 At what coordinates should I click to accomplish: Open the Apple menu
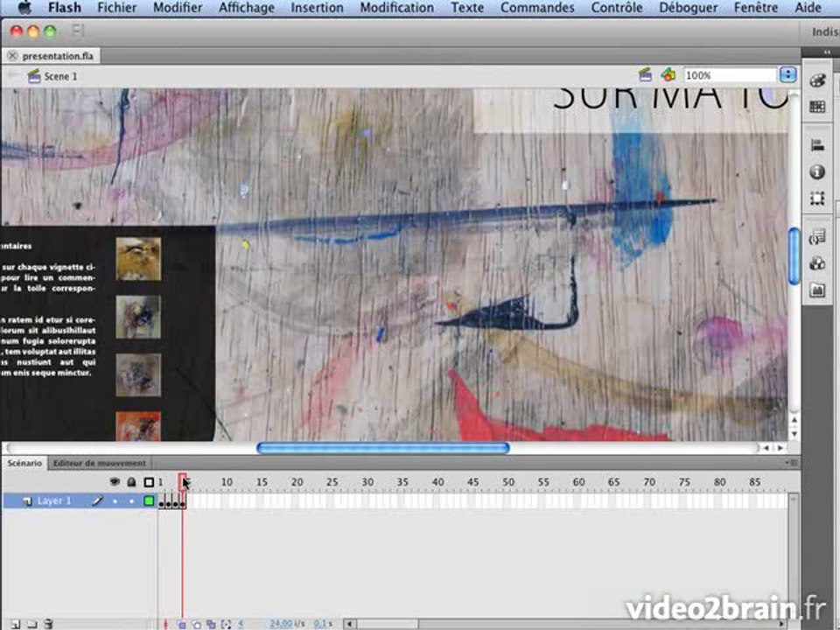click(24, 8)
